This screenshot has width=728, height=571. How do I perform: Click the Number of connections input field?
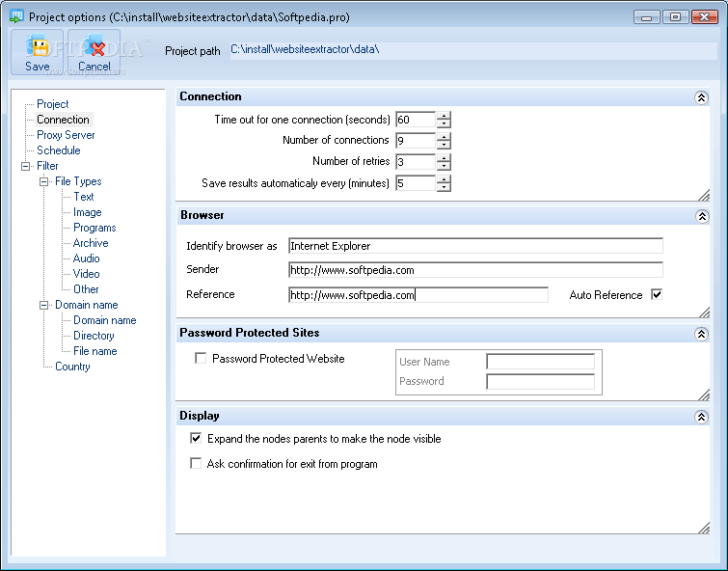[x=416, y=140]
